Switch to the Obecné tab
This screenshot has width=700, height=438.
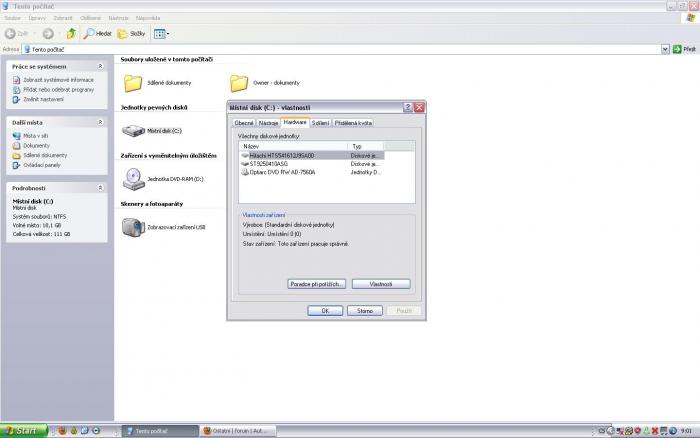[x=244, y=123]
